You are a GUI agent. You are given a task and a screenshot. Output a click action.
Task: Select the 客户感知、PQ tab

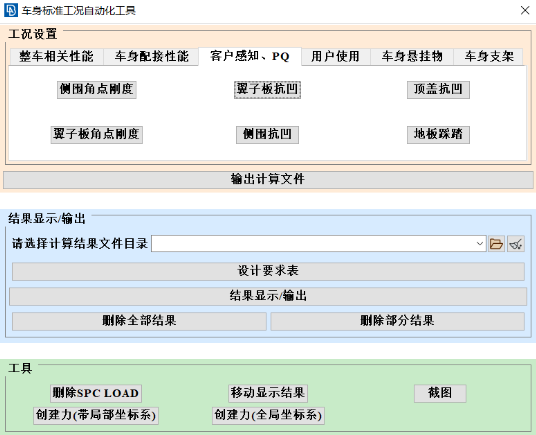coord(250,56)
